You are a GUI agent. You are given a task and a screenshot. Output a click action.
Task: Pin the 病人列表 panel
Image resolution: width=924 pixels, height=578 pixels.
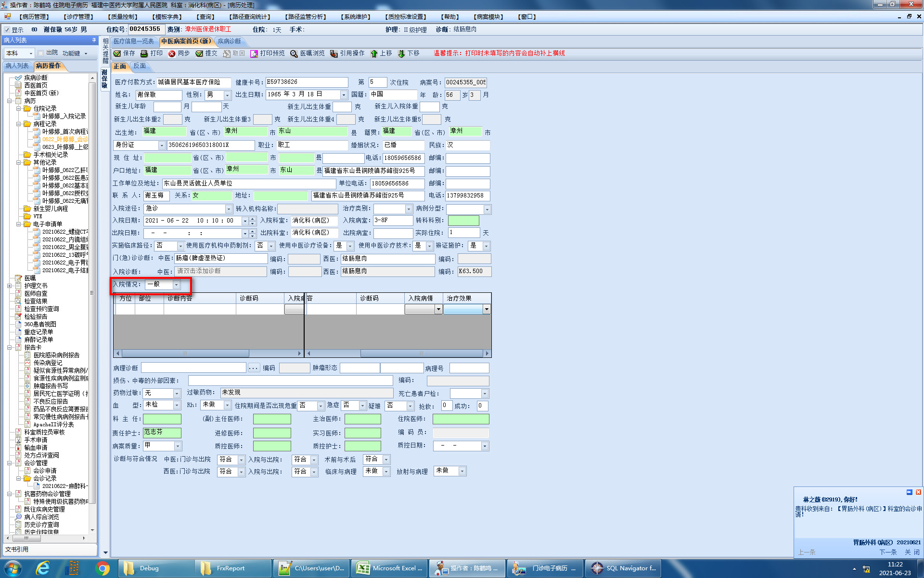(x=94, y=40)
